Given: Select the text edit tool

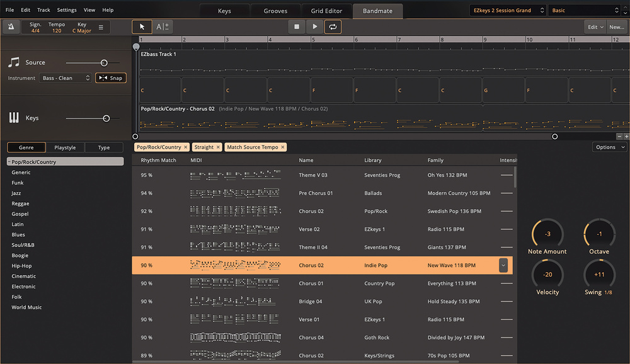Looking at the screenshot, I should [162, 26].
